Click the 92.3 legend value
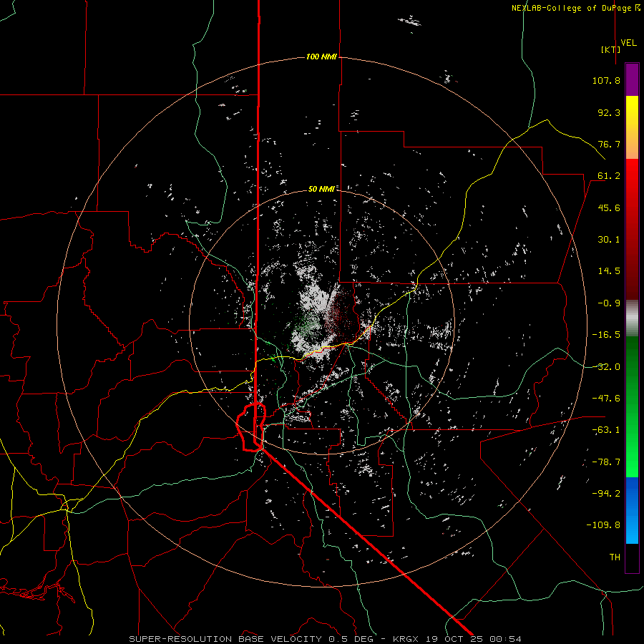 coord(609,112)
